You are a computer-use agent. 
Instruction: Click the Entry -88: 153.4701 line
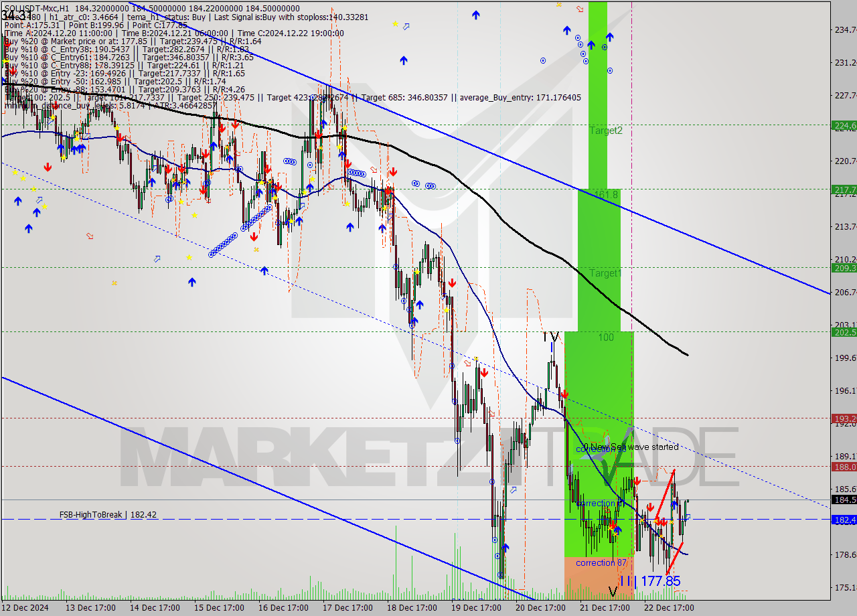click(x=125, y=89)
